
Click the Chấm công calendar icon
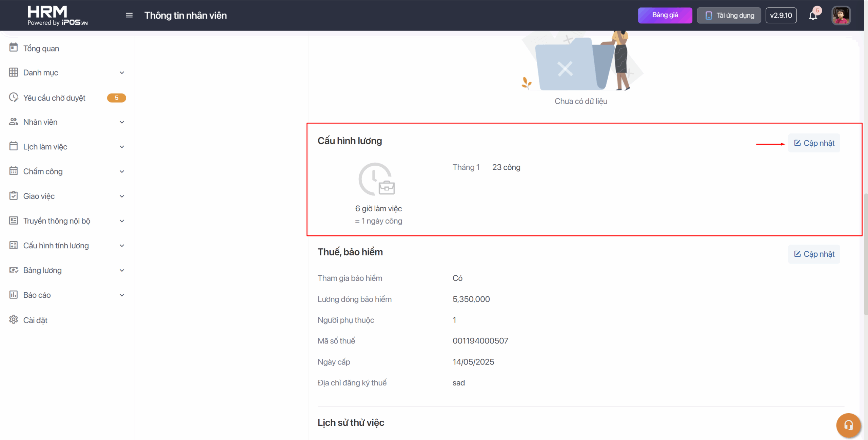coord(14,171)
